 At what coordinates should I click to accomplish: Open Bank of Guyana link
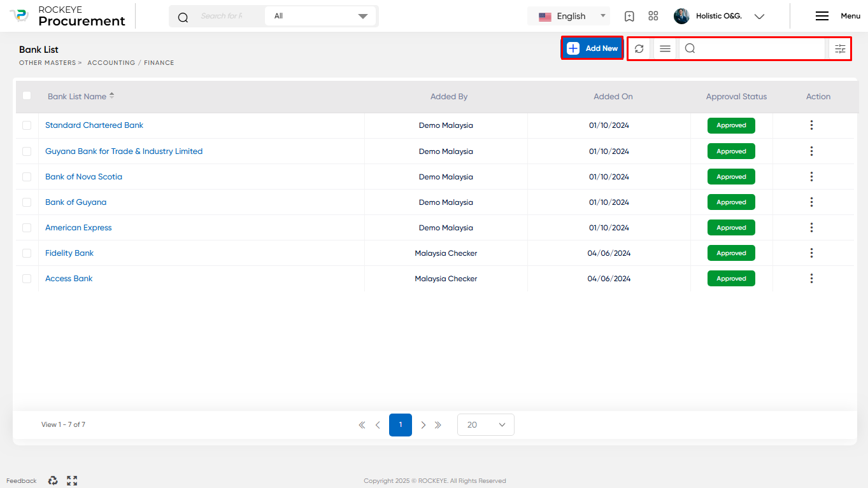point(76,202)
